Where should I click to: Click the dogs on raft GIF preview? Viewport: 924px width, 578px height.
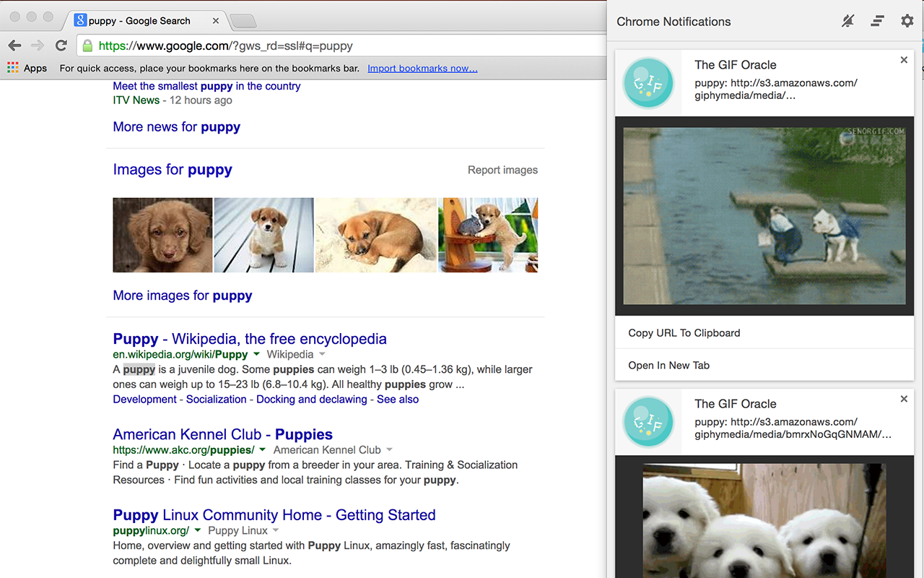pos(764,216)
